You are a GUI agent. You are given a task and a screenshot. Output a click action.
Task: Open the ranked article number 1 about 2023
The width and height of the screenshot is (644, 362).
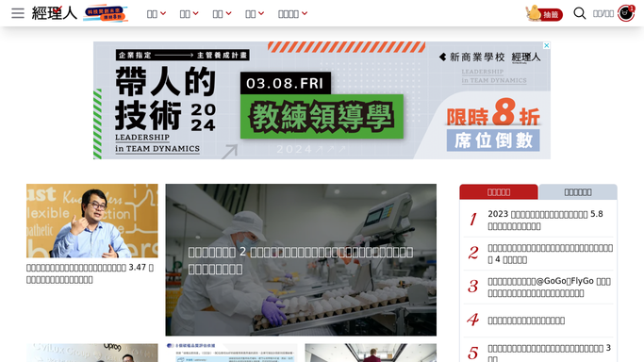545,220
